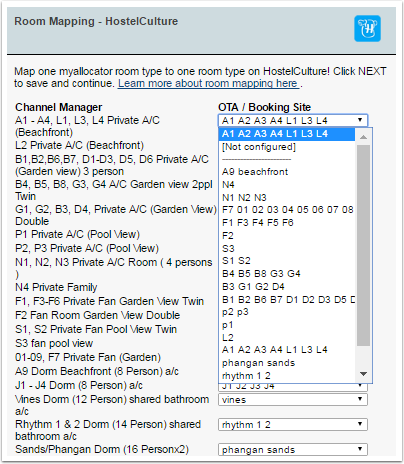Click 'S3 fan pool view' room label
Screen dimensions: 404x464
pos(54,343)
